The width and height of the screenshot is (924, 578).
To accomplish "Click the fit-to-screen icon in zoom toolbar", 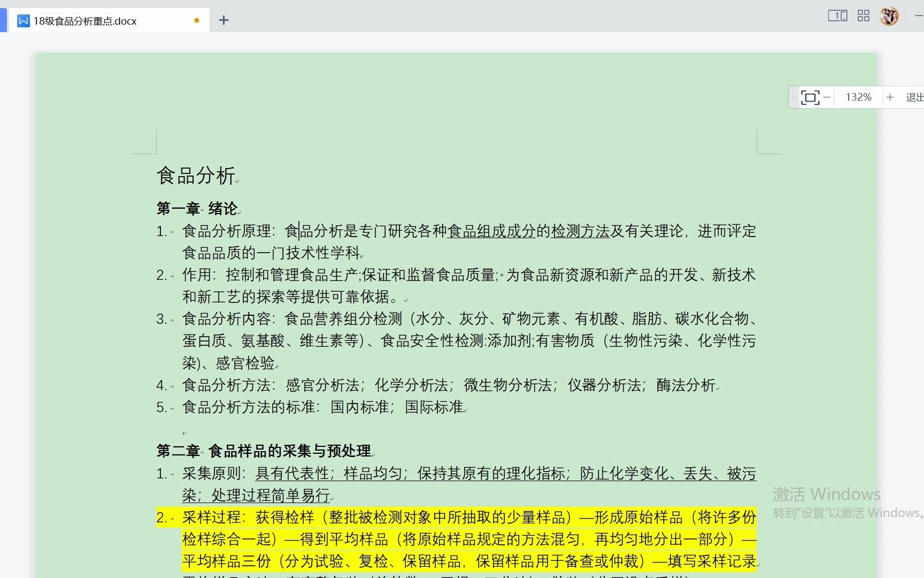I will click(x=810, y=97).
